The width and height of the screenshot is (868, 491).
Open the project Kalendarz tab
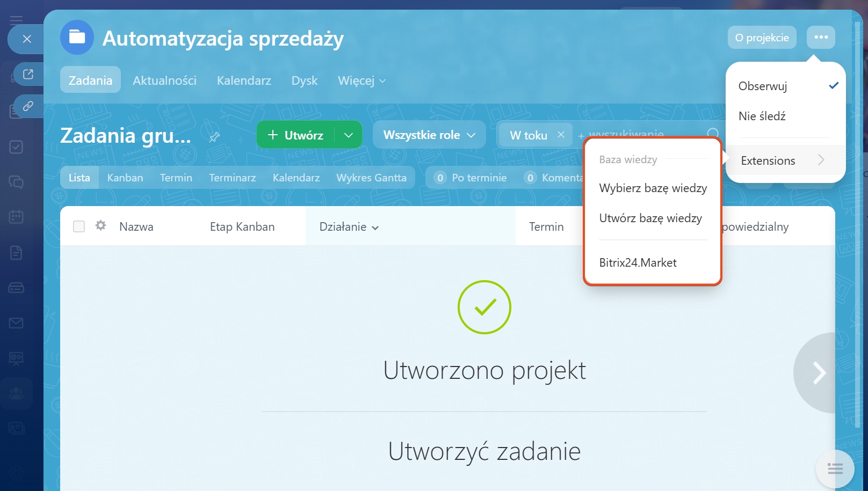(244, 80)
